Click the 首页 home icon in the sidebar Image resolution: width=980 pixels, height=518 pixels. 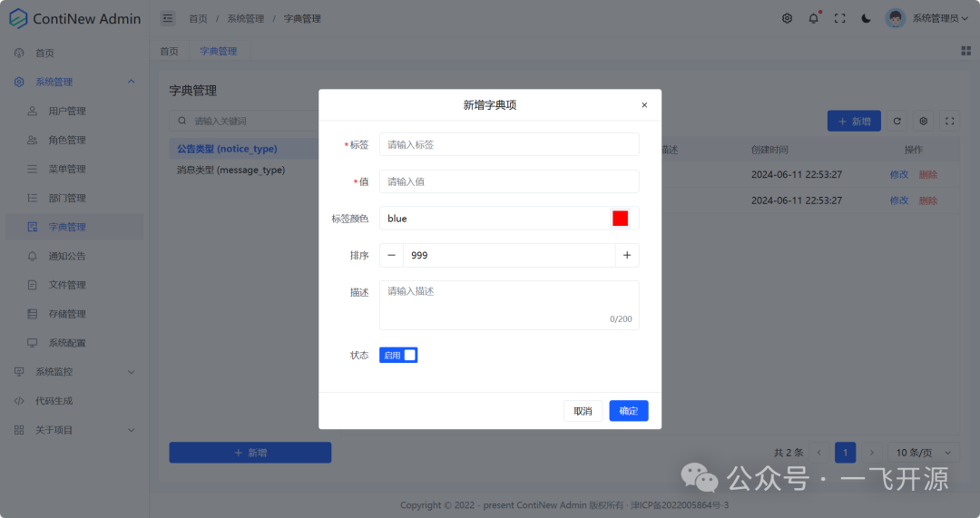(x=19, y=54)
